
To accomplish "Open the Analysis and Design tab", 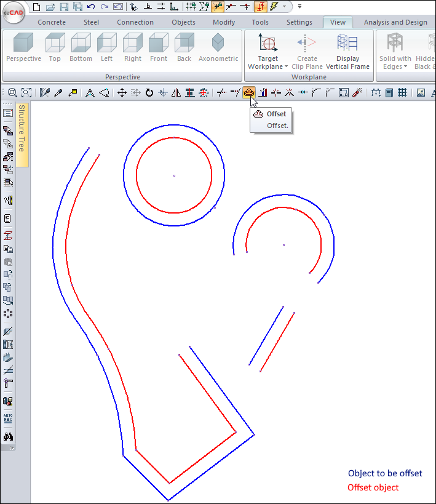I will pos(395,22).
